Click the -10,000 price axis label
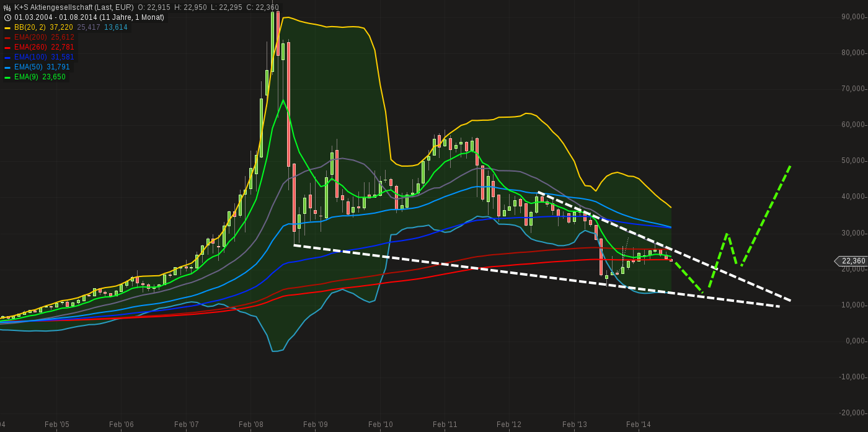This screenshot has width=868, height=432. 852,377
